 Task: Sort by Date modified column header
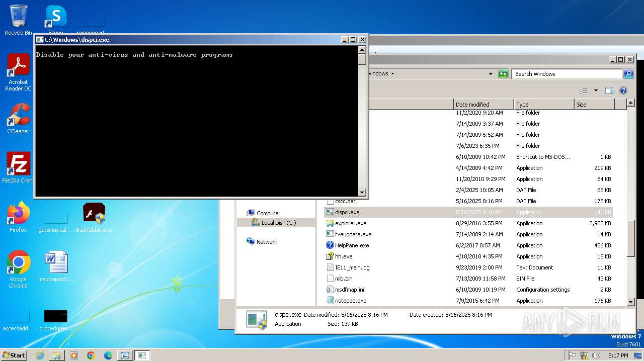coord(484,104)
